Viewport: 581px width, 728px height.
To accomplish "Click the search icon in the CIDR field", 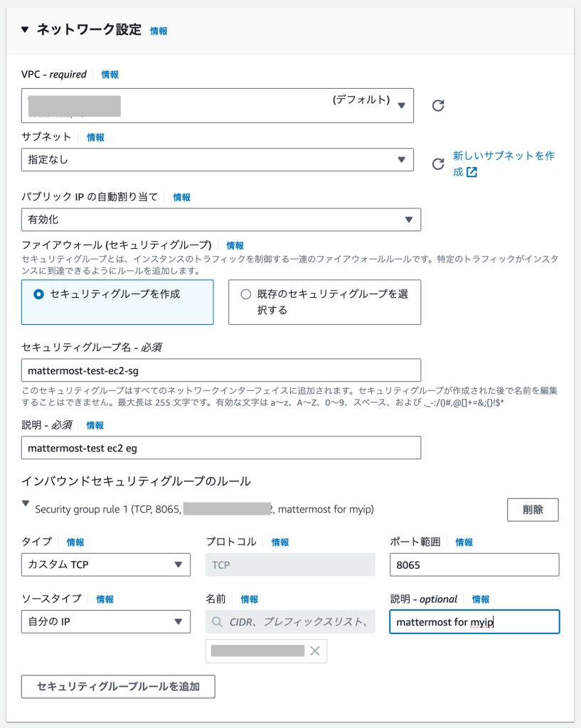I will (x=217, y=622).
